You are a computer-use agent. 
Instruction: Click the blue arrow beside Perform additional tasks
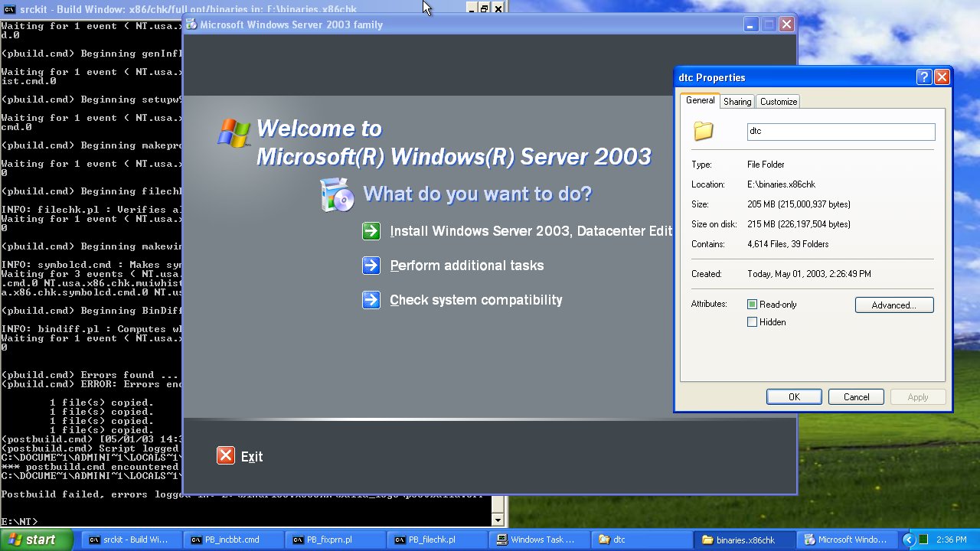coord(371,266)
